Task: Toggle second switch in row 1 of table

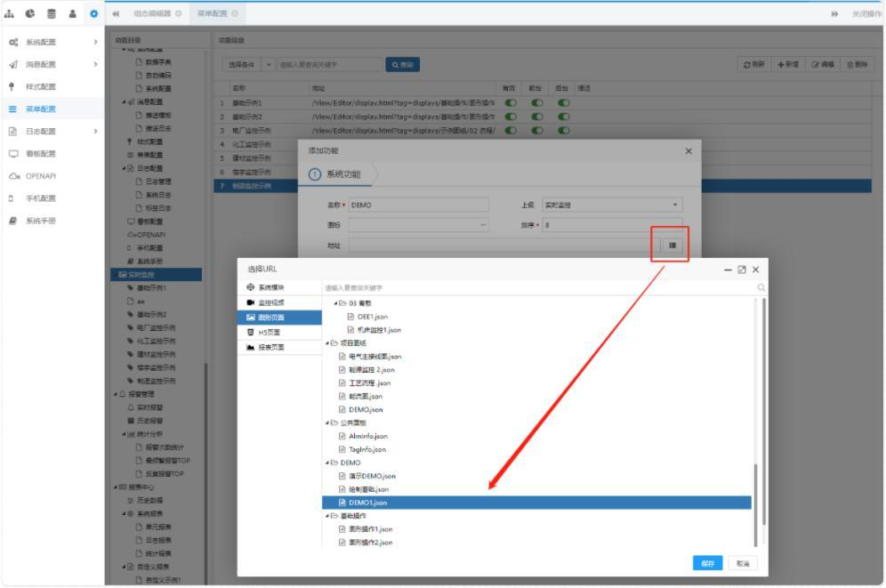Action: pos(536,103)
